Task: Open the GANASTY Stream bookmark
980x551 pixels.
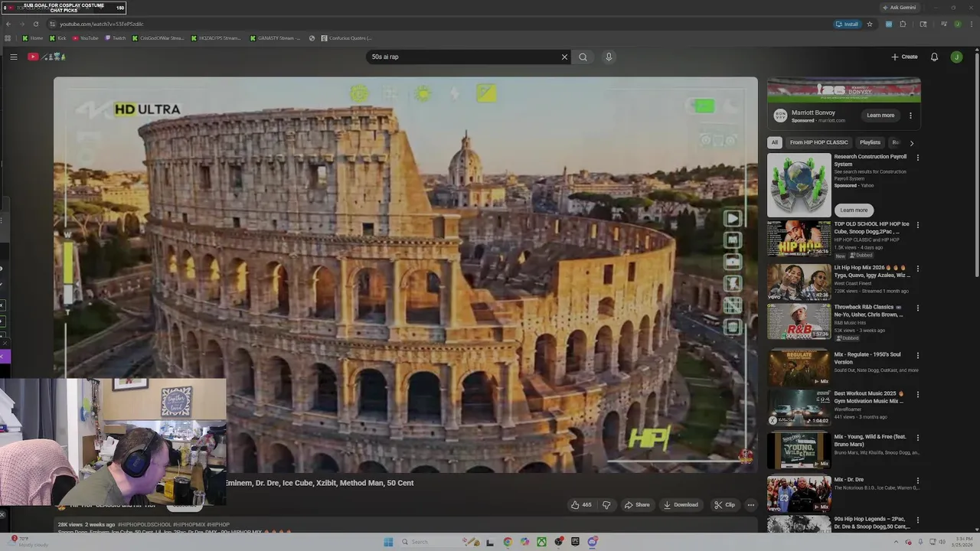Action: tap(276, 37)
